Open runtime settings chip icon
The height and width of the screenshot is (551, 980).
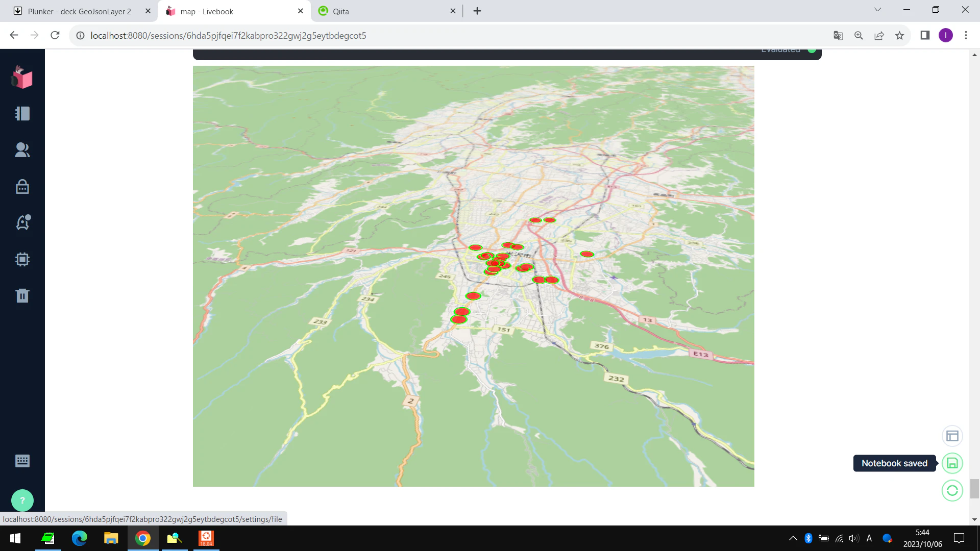22,259
